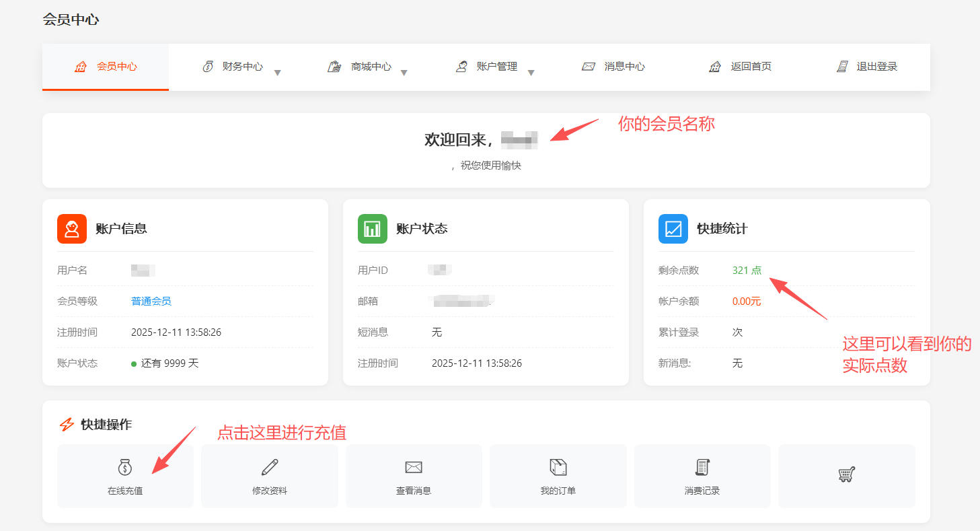
Task: Select the 修改资料 pencil icon
Action: point(269,467)
